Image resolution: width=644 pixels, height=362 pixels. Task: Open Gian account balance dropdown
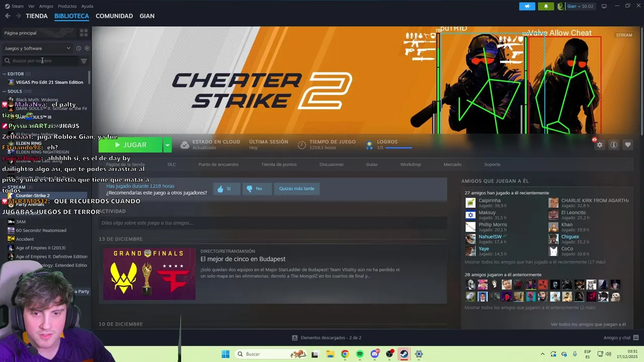click(579, 6)
